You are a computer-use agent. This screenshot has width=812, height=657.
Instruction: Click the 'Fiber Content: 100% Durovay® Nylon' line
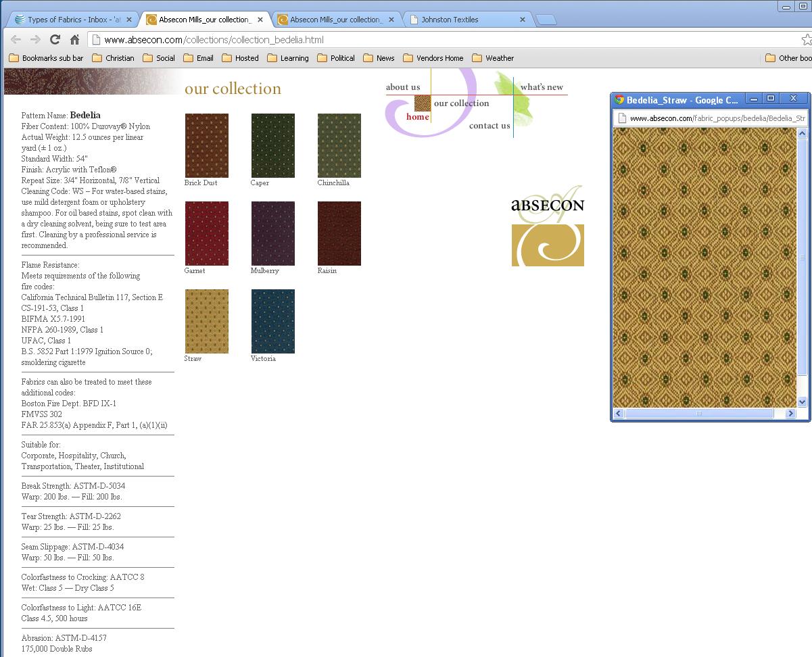(x=86, y=126)
